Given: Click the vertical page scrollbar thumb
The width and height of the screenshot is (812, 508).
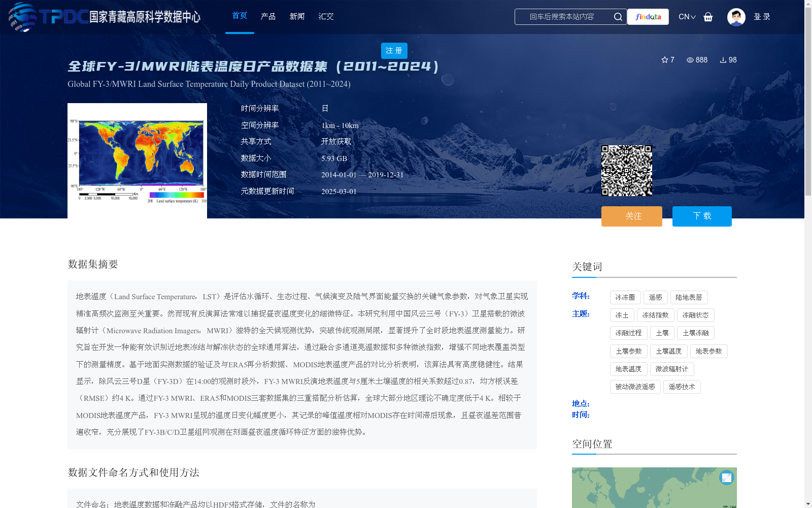Looking at the screenshot, I should pyautogui.click(x=808, y=102).
